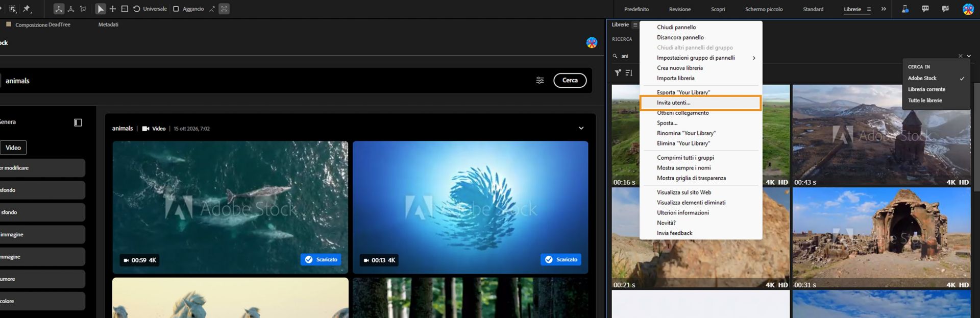Image resolution: width=980 pixels, height=318 pixels.
Task: Switch to Schermo piccolo workspace
Action: coord(764,9)
